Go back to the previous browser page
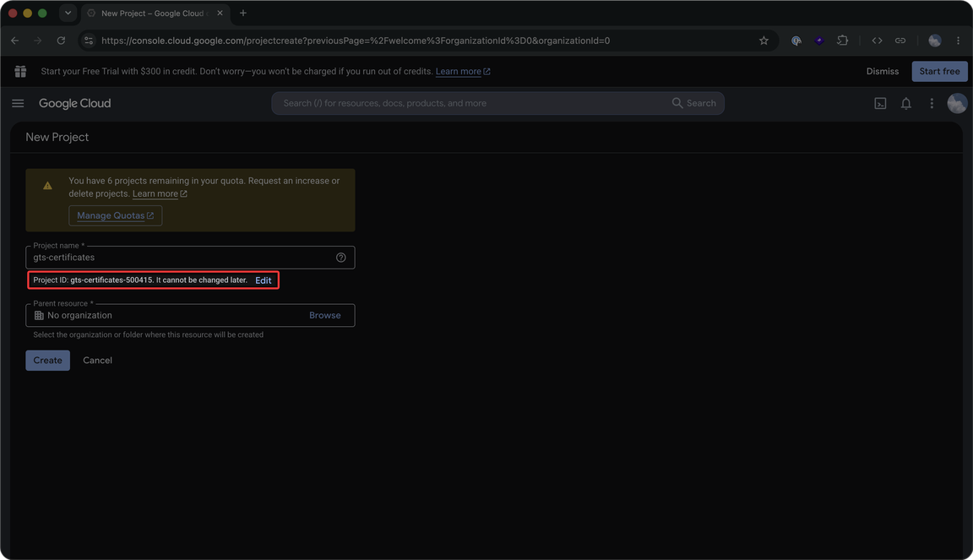 (x=15, y=41)
